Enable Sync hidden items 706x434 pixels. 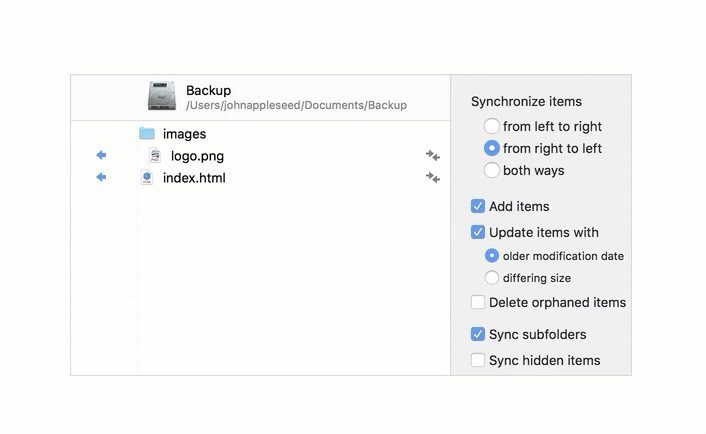(478, 360)
